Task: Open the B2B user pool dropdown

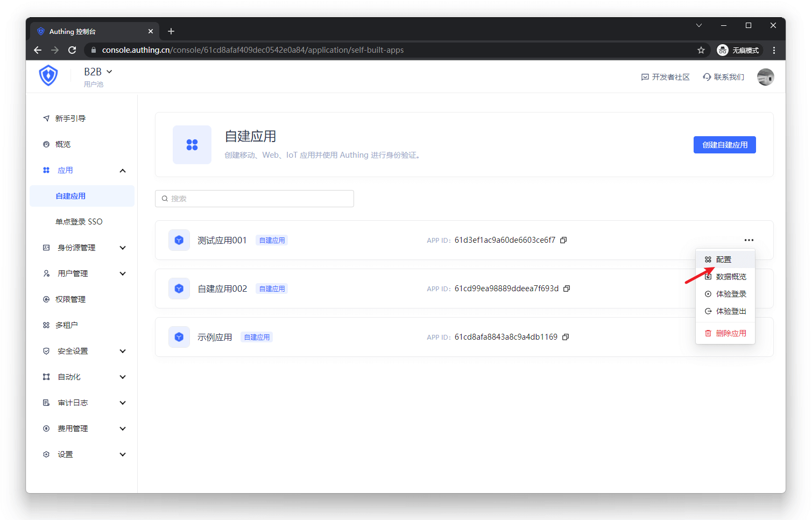Action: pos(98,72)
